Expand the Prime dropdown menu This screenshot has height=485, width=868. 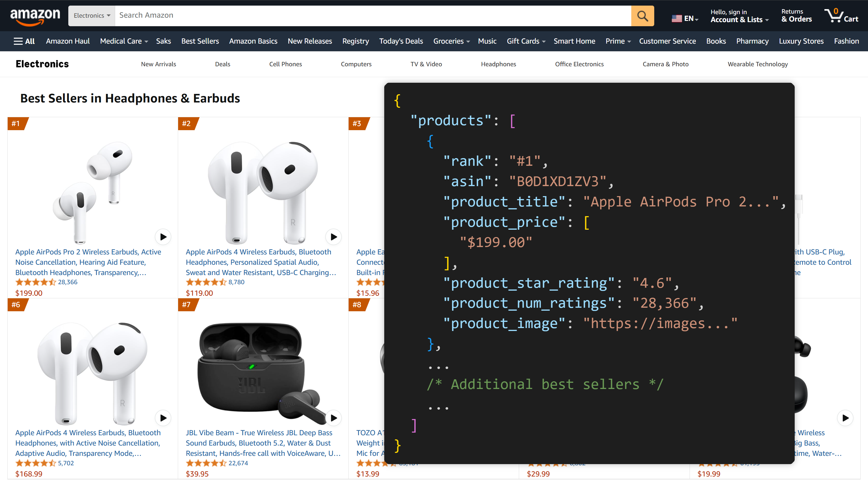point(618,41)
